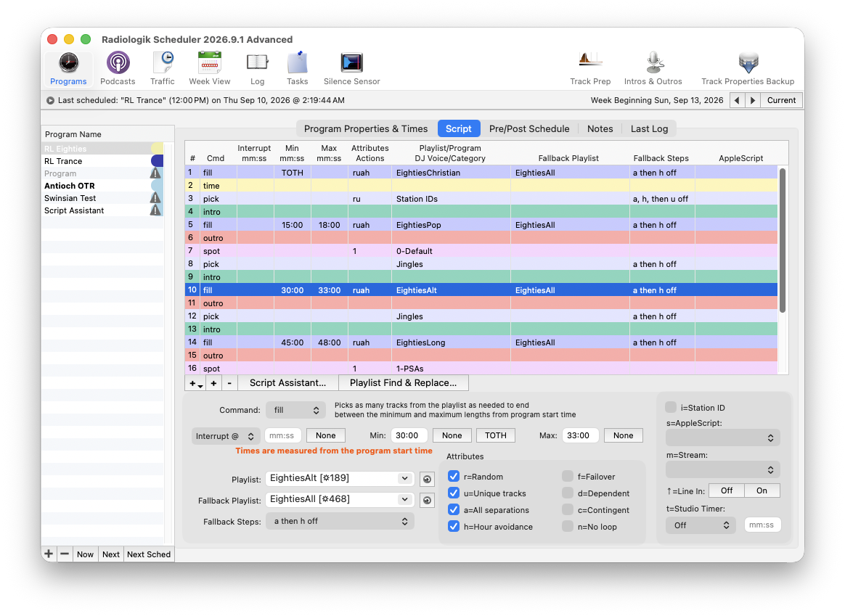Screen dimensions: 845x616
Task: Click the TOTH button for Min
Action: pos(495,435)
